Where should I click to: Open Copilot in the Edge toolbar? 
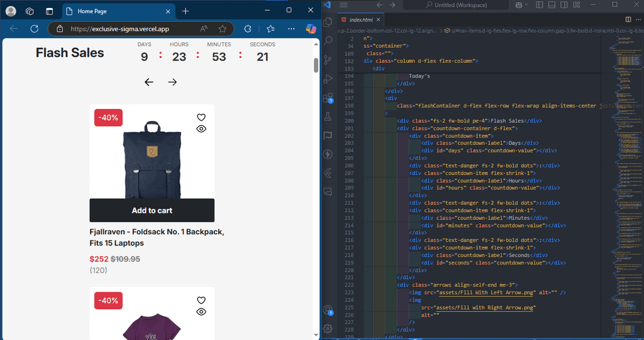click(311, 28)
